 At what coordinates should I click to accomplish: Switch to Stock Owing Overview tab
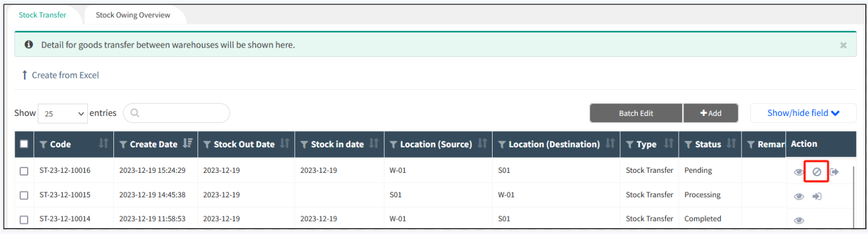point(133,15)
